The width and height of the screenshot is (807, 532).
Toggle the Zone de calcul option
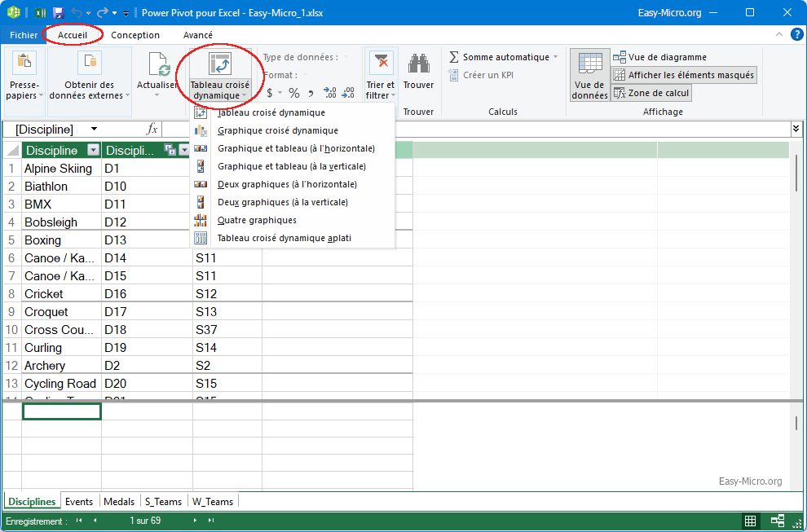(650, 93)
